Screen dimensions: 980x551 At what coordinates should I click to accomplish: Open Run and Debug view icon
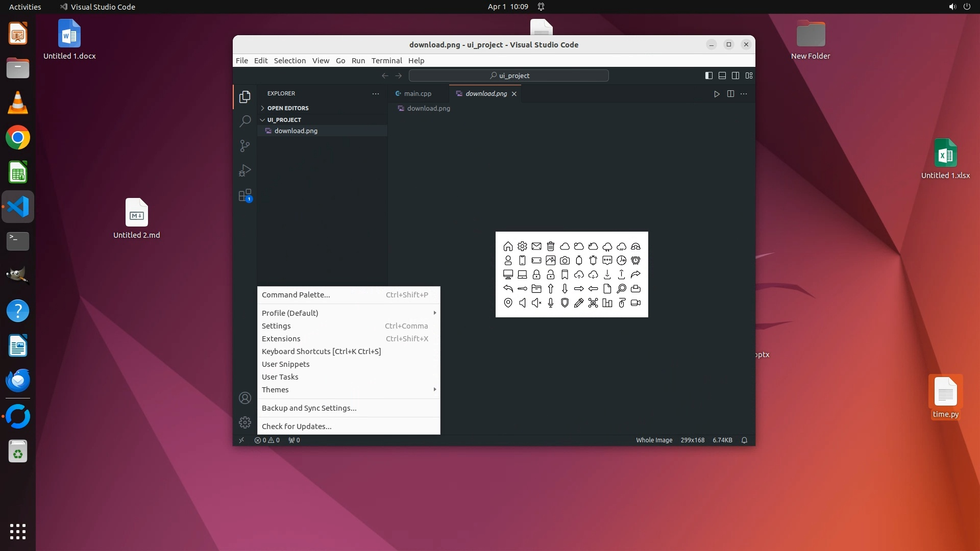(x=245, y=170)
